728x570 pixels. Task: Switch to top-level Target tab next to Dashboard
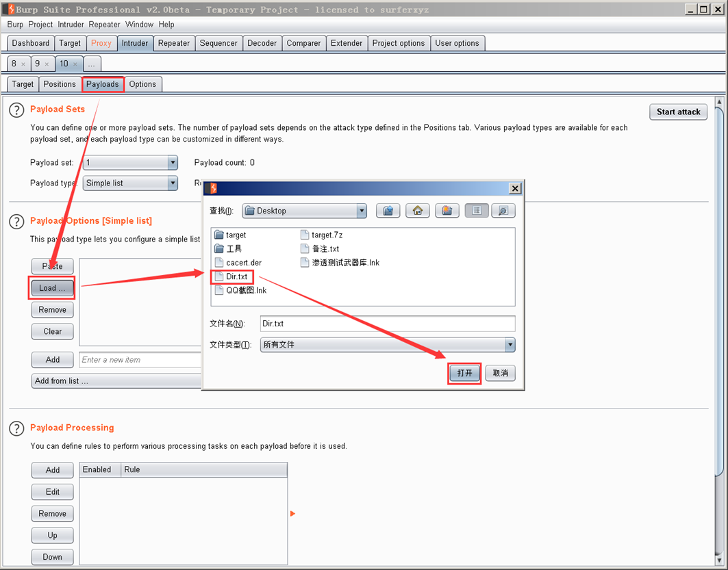70,43
